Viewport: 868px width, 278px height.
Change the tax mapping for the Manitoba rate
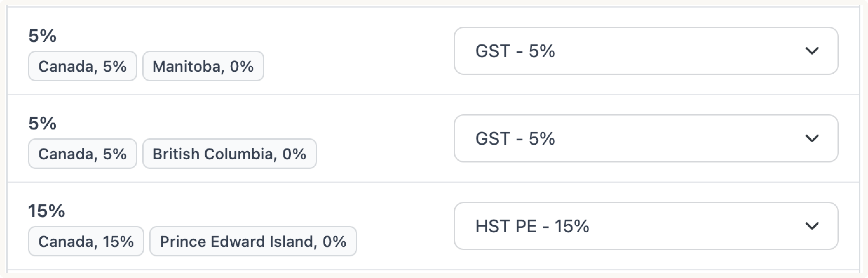[x=645, y=51]
